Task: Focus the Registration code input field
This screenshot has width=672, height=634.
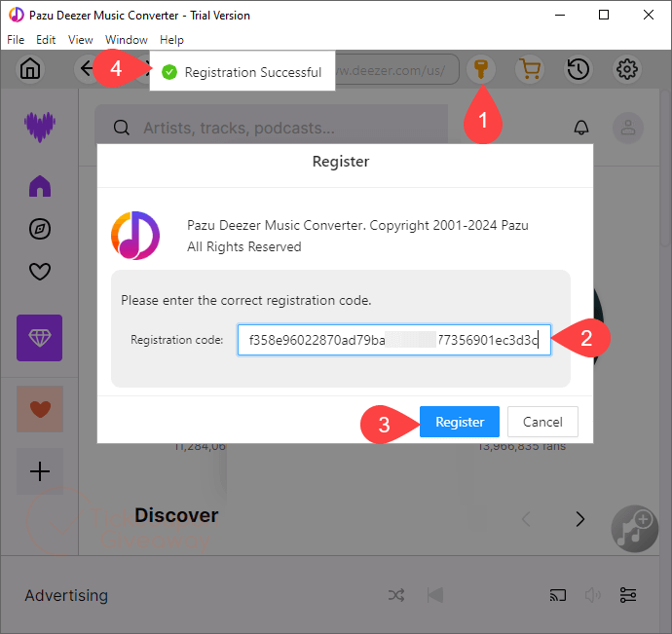Action: [x=394, y=340]
